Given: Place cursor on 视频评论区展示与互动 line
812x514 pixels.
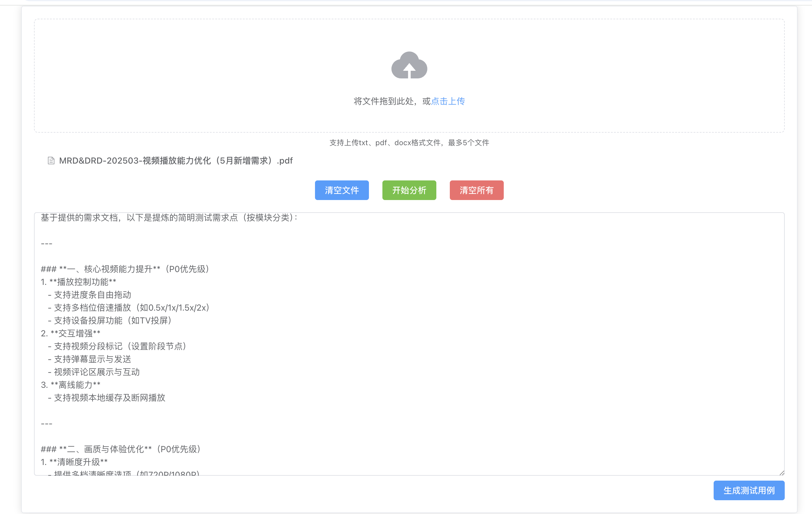Looking at the screenshot, I should point(97,372).
